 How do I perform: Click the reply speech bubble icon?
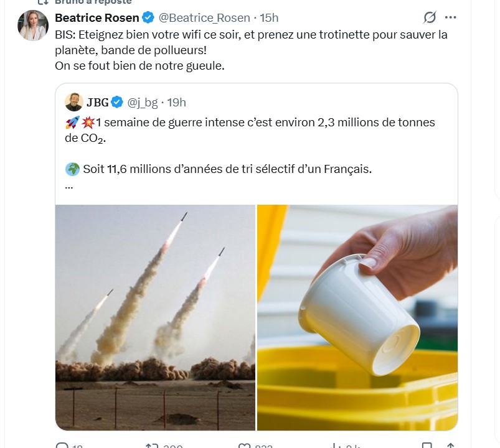point(62,446)
